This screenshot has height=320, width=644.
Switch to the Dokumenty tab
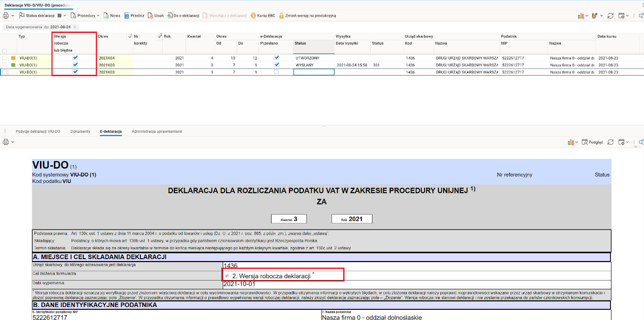80,131
